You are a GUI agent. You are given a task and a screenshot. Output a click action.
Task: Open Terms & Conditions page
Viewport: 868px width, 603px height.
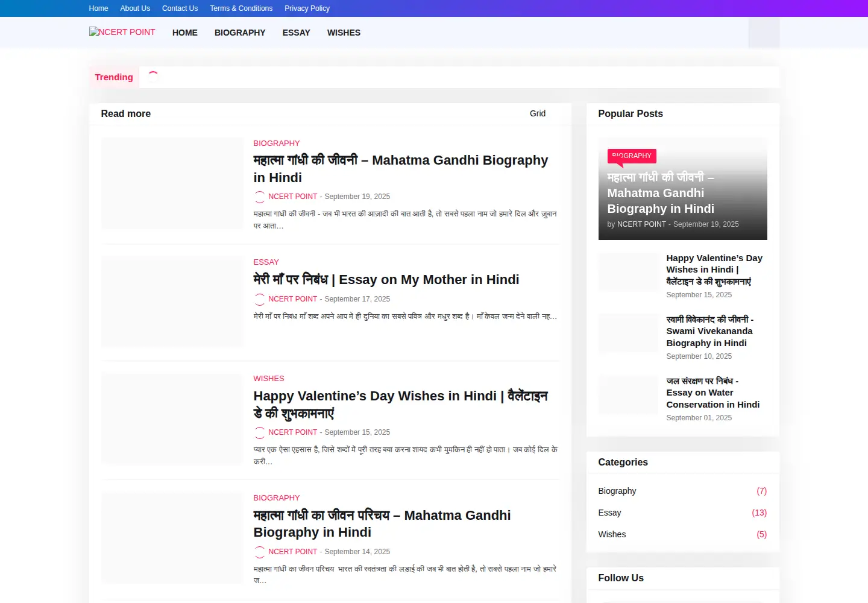pyautogui.click(x=241, y=8)
